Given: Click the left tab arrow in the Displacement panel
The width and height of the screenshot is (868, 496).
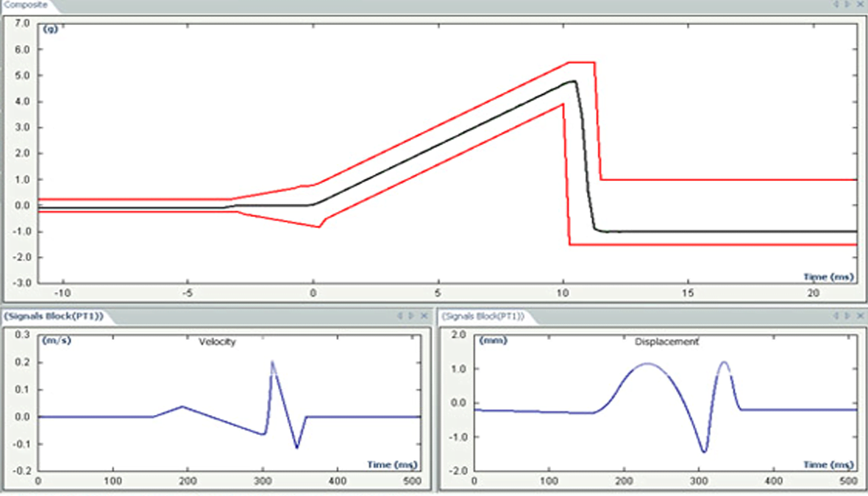Looking at the screenshot, I should [836, 316].
